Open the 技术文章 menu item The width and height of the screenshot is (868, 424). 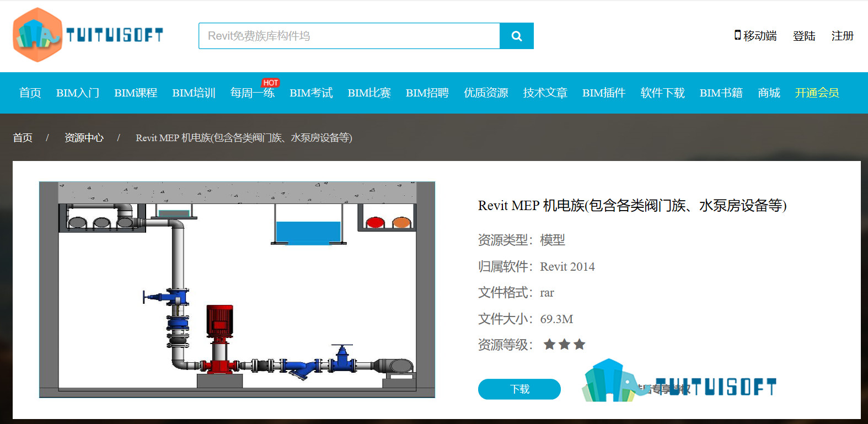tap(545, 93)
